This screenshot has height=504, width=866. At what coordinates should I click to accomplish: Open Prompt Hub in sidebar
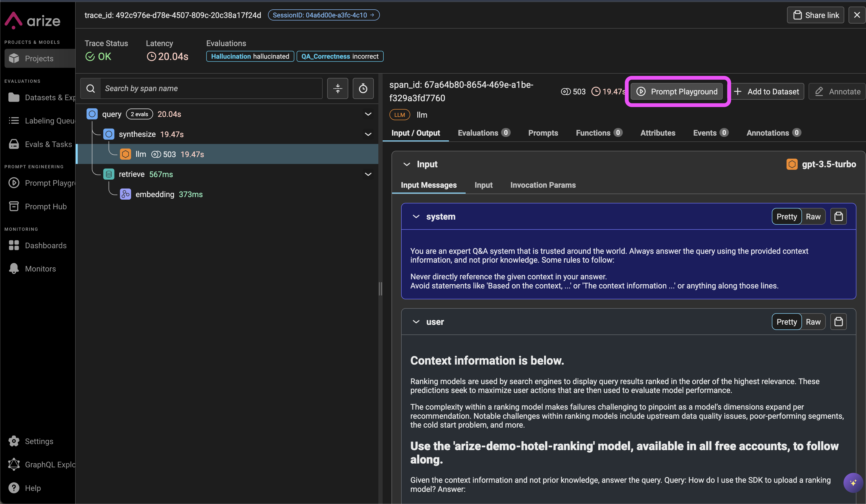(x=38, y=206)
